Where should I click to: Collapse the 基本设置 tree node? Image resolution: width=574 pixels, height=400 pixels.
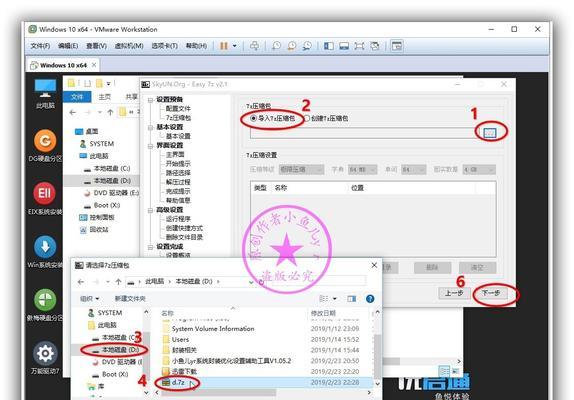[x=150, y=127]
